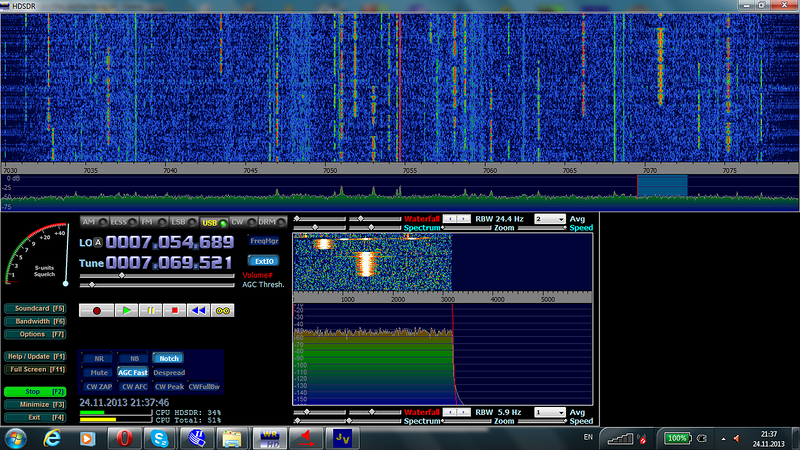Toggle the Notch filter button

[169, 358]
